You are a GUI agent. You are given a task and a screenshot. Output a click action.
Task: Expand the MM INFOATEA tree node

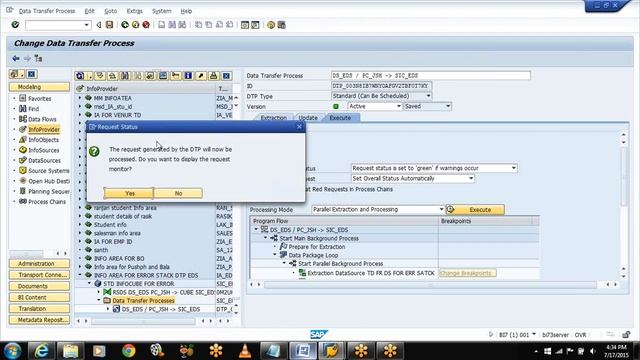pos(80,98)
